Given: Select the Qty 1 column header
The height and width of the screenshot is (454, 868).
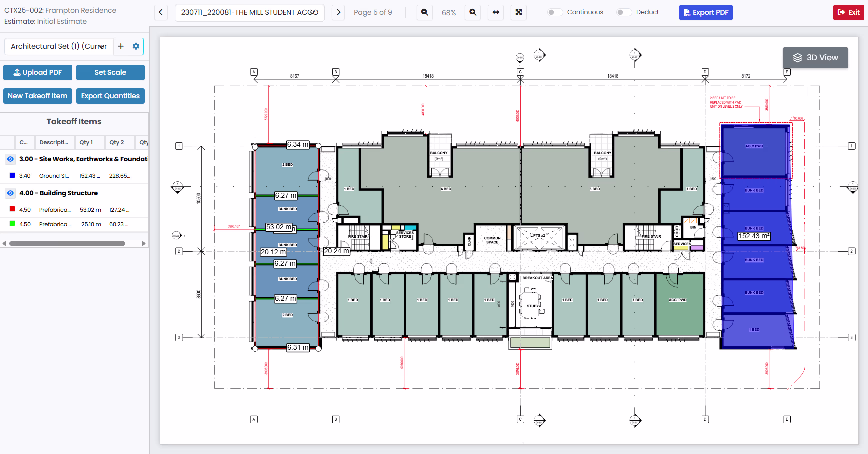Looking at the screenshot, I should coord(90,142).
